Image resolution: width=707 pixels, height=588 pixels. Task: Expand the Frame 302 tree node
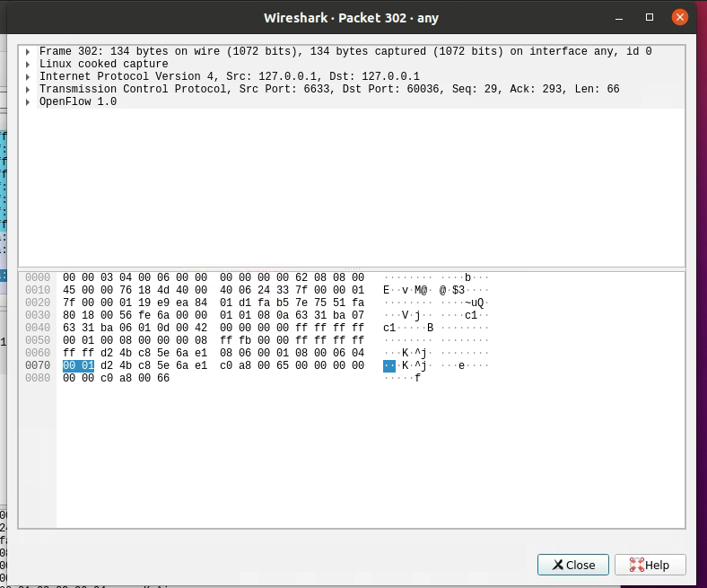click(28, 51)
